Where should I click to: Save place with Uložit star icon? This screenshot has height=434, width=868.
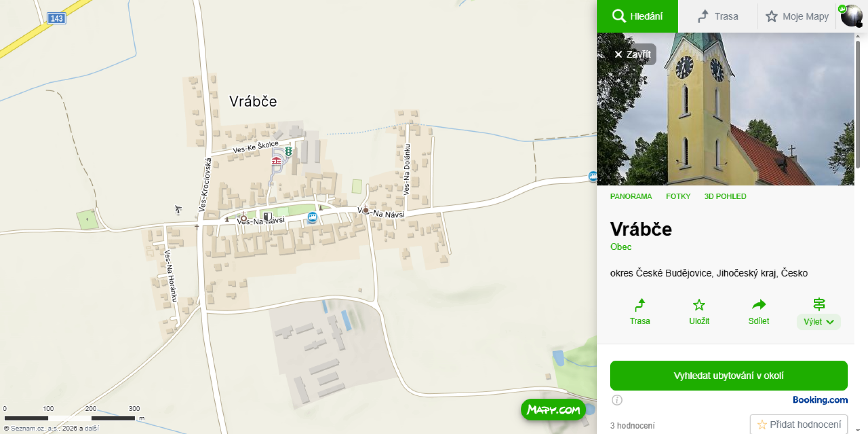click(699, 305)
